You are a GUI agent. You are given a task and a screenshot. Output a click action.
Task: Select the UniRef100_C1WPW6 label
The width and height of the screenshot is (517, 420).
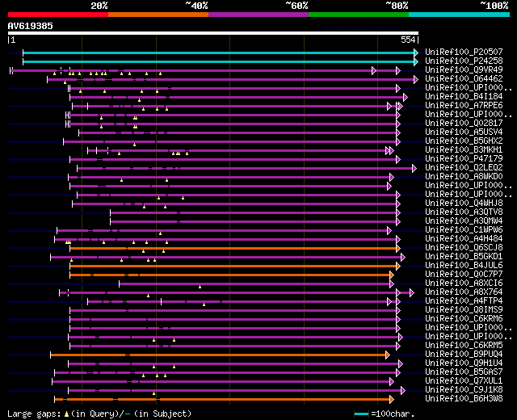point(464,229)
